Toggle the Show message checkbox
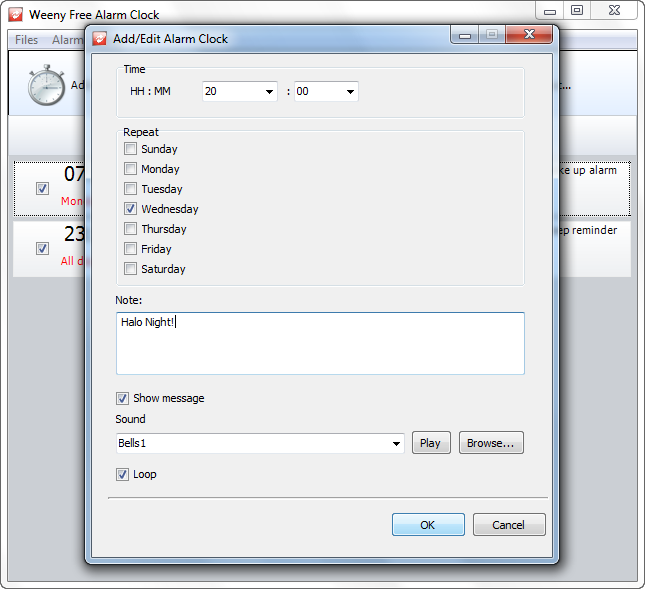The height and width of the screenshot is (589, 645). (x=123, y=398)
